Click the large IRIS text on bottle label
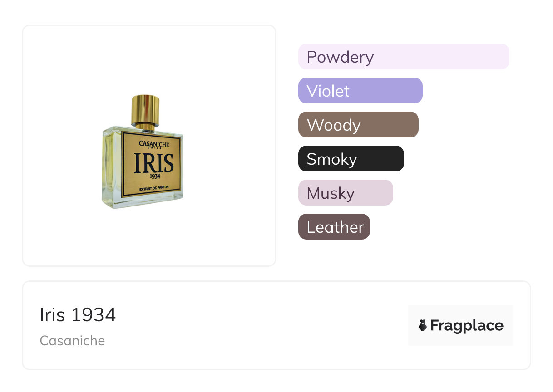 coord(154,164)
